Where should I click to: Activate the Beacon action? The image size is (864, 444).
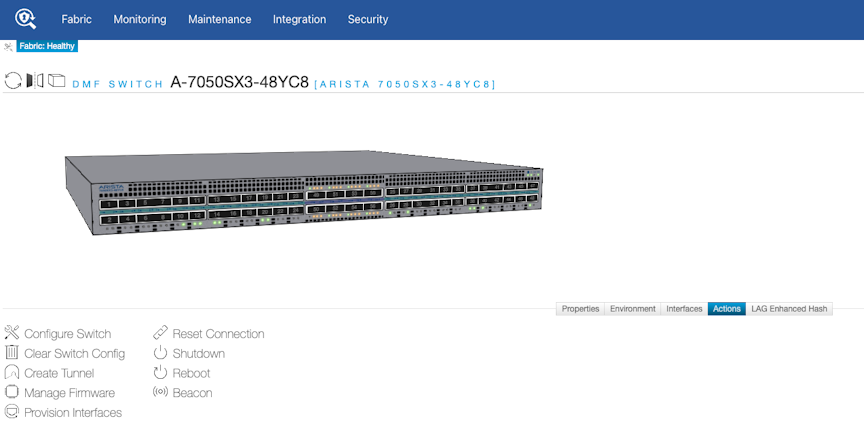coord(192,393)
